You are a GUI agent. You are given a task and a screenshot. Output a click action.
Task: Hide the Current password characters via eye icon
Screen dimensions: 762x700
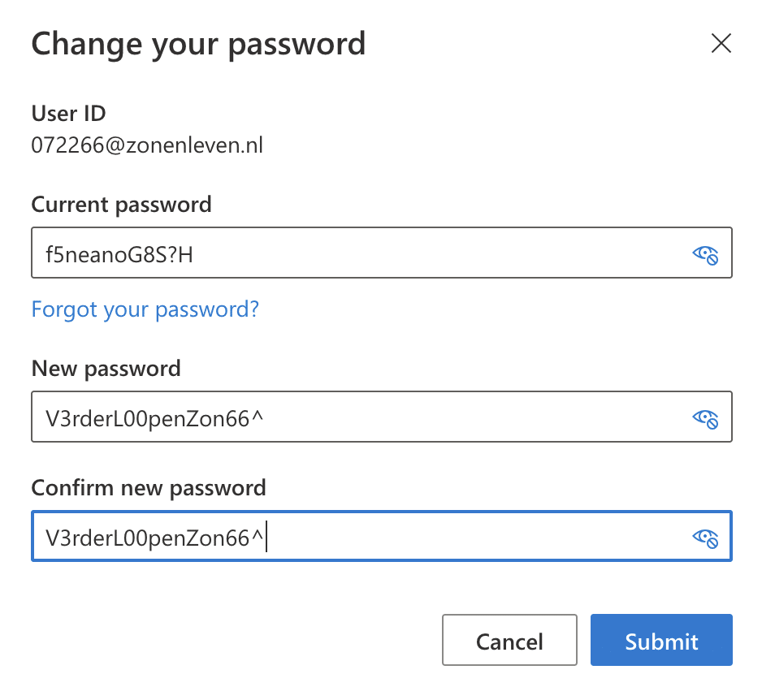click(705, 254)
